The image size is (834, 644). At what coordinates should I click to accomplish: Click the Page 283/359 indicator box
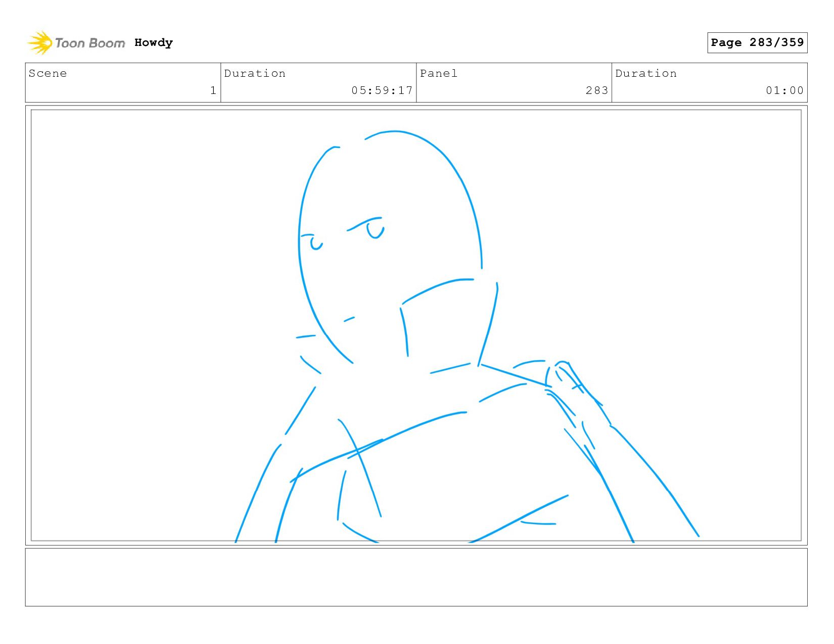757,42
